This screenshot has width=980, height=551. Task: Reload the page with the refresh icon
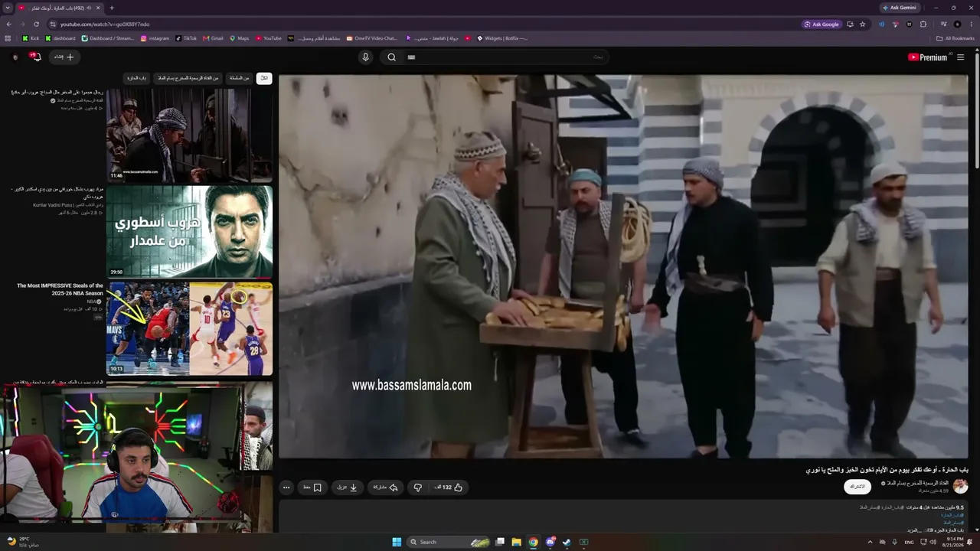click(x=36, y=24)
